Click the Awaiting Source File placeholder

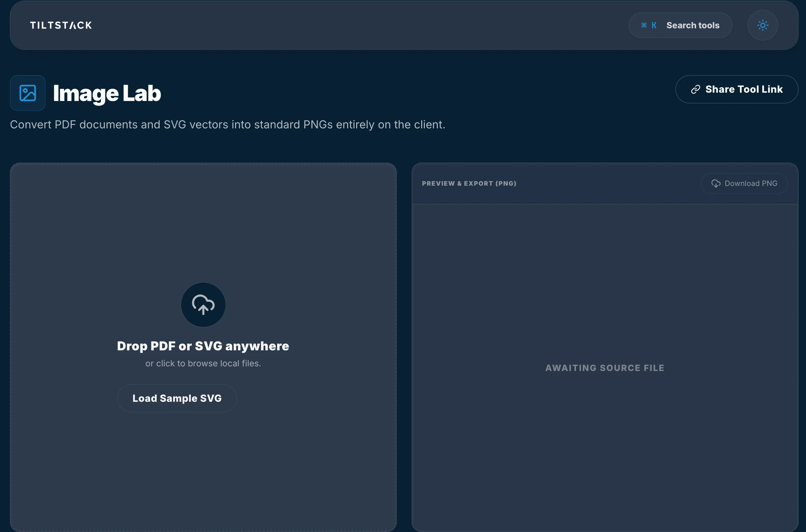[605, 368]
